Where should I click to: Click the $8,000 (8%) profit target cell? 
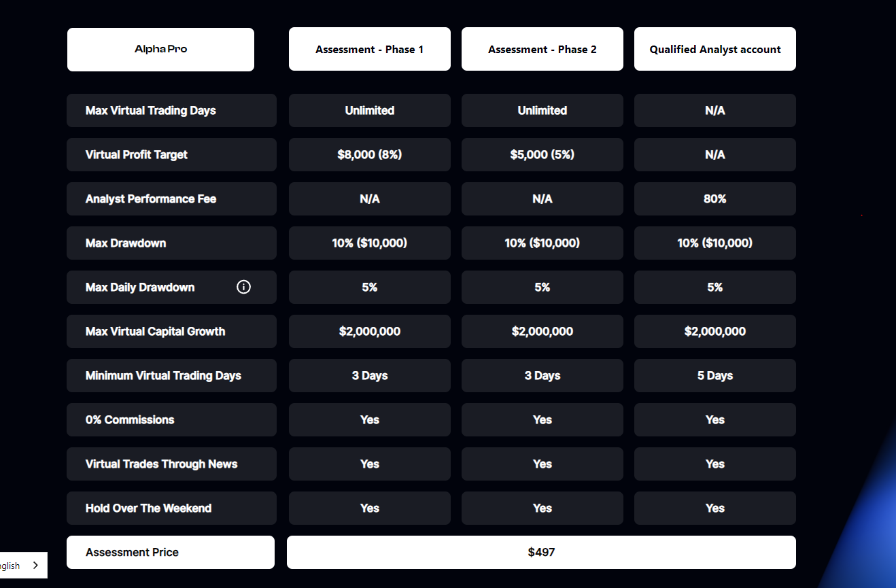(x=370, y=154)
